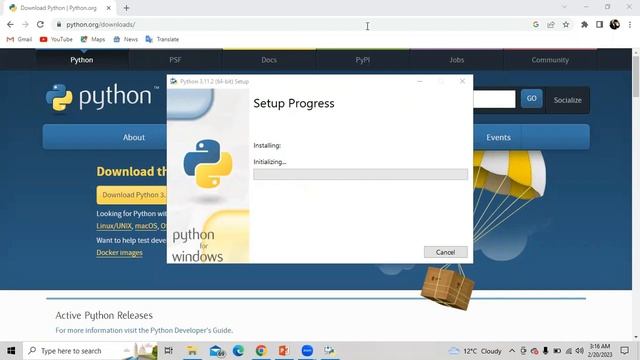Click the website search input field
640x360 pixels.
494,99
